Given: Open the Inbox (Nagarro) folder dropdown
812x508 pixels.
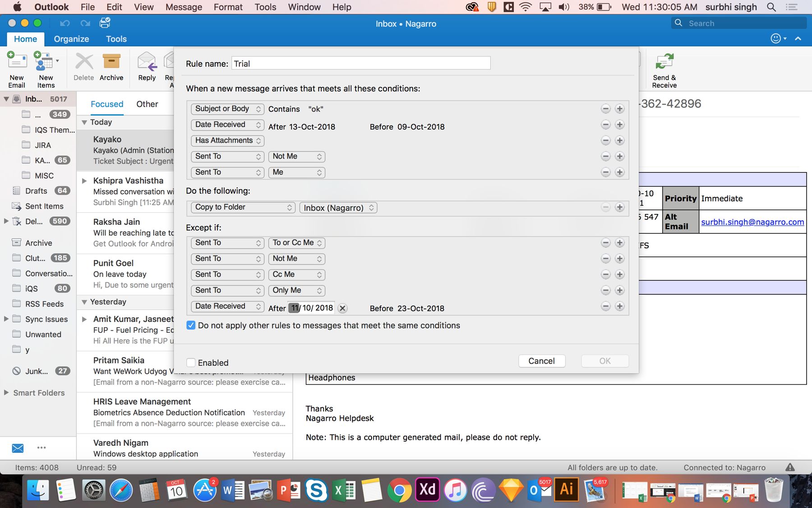Looking at the screenshot, I should pyautogui.click(x=338, y=208).
